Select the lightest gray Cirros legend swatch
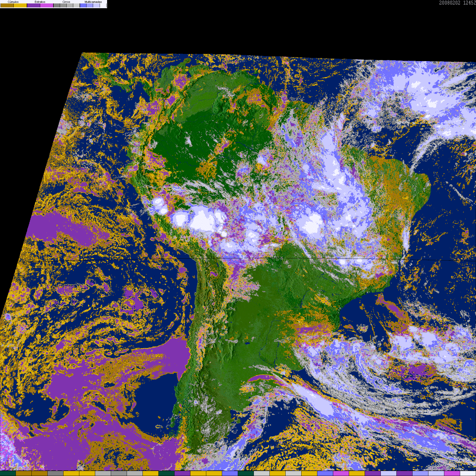476x476 pixels. [76, 5]
